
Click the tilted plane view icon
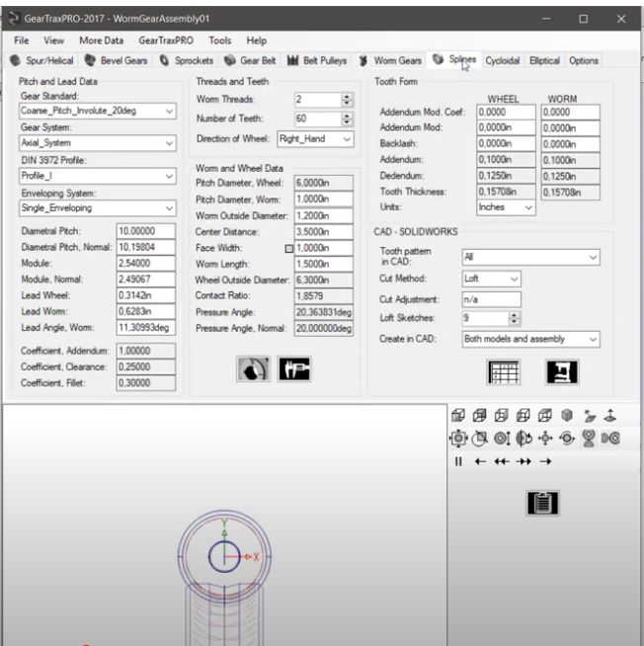coord(590,416)
